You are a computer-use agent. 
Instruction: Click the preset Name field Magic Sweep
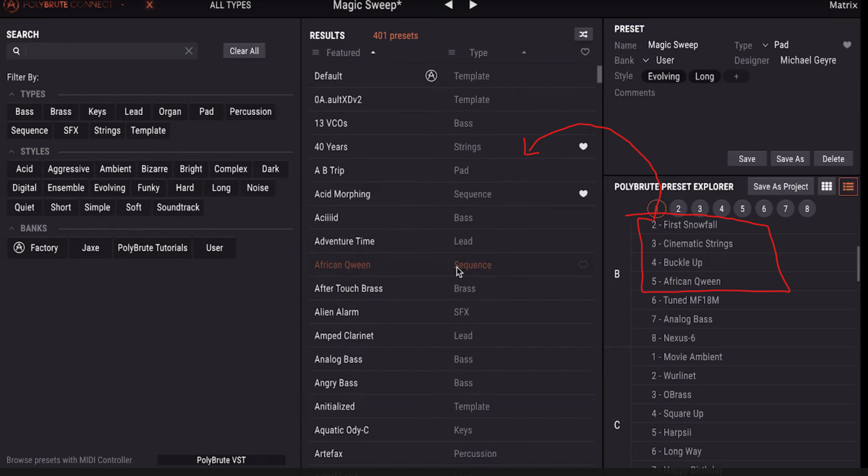coord(673,45)
